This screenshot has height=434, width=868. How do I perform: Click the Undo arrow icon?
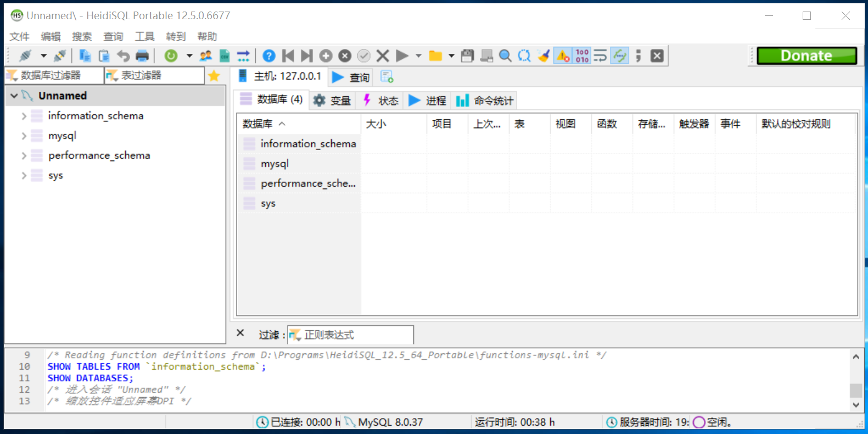(x=123, y=55)
